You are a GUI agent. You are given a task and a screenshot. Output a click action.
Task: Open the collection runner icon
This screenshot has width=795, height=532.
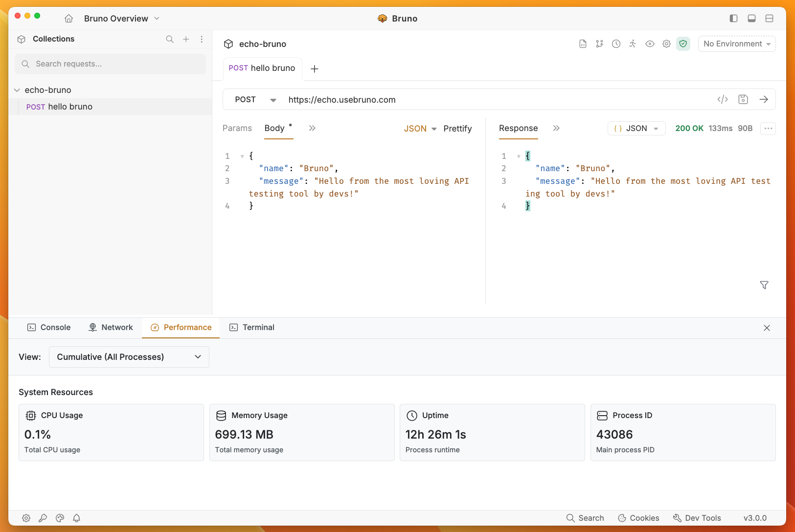click(x=632, y=44)
